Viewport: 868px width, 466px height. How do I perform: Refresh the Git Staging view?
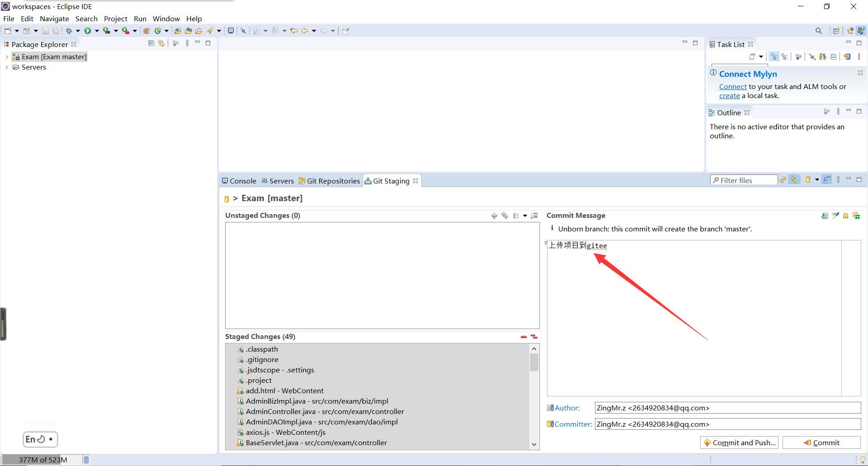[x=783, y=180]
